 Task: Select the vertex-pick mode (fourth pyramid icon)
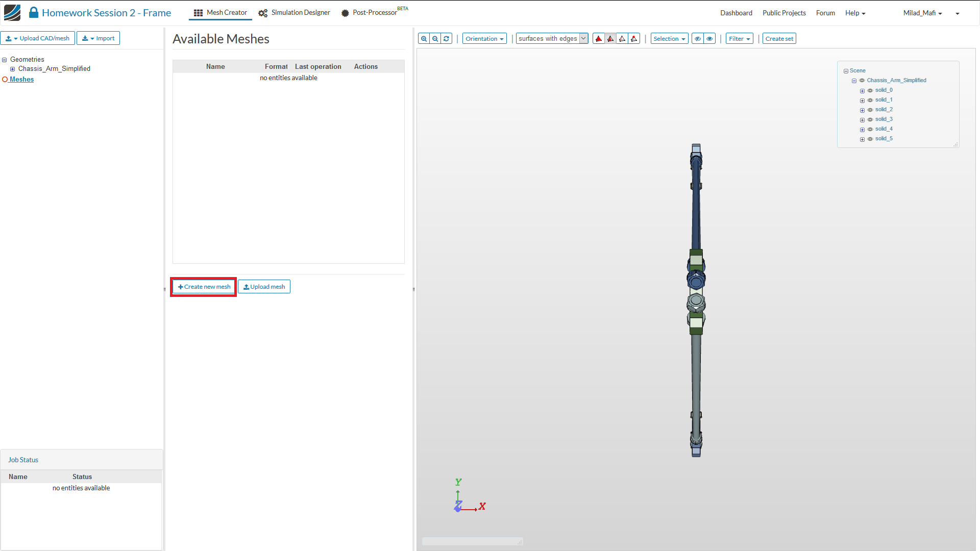(634, 39)
